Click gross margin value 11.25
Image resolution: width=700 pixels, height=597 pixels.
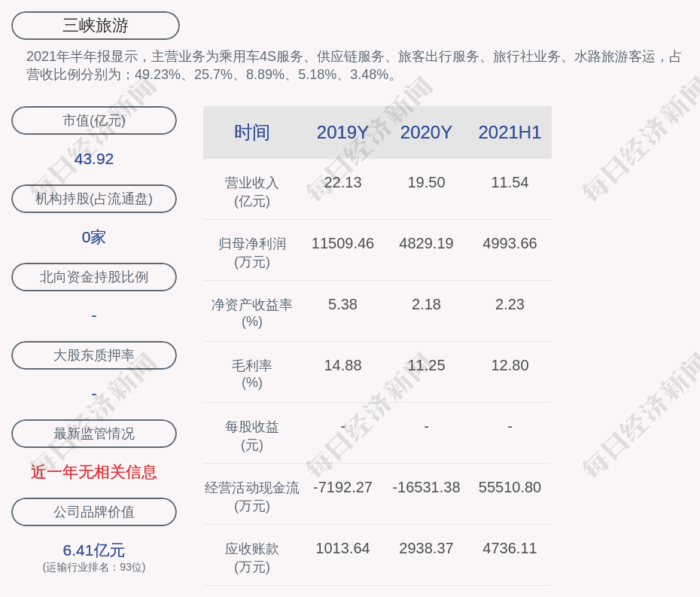coord(426,365)
